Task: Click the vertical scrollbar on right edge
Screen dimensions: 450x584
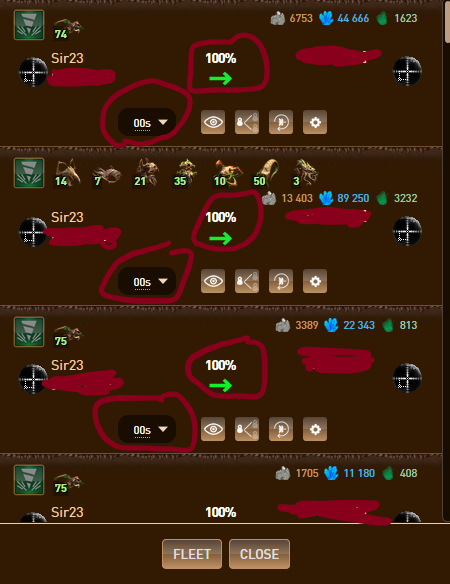Action: pos(447,22)
